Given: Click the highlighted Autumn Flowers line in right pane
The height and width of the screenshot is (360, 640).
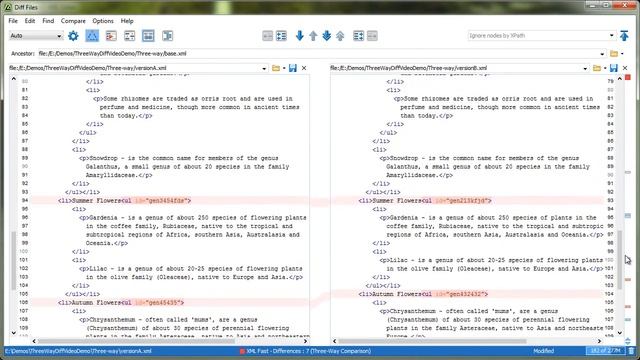Looking at the screenshot, I should 467,294.
